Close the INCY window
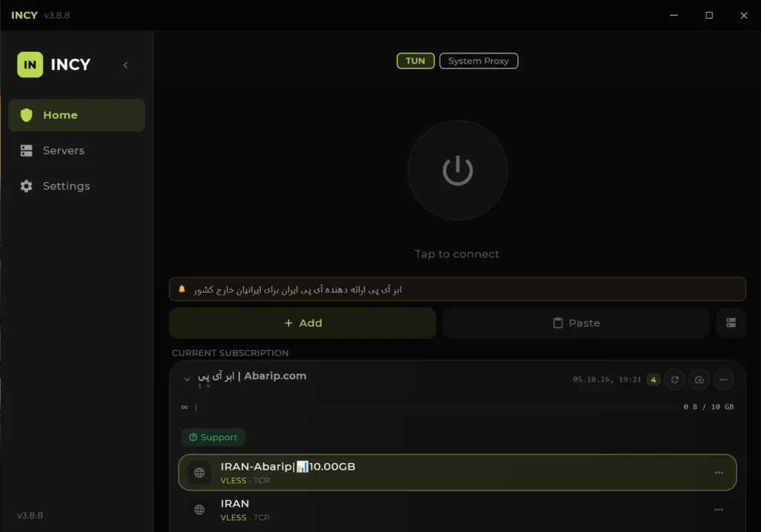The height and width of the screenshot is (532, 761). (x=743, y=15)
